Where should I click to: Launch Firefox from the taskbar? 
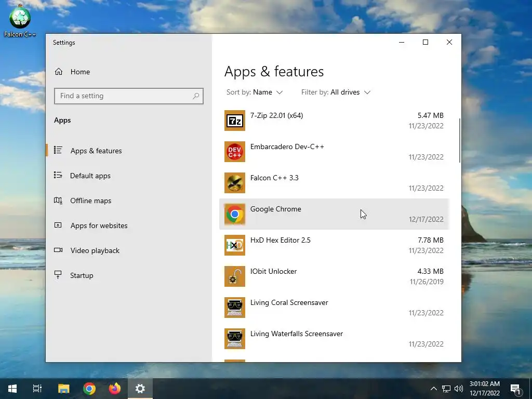(x=115, y=389)
